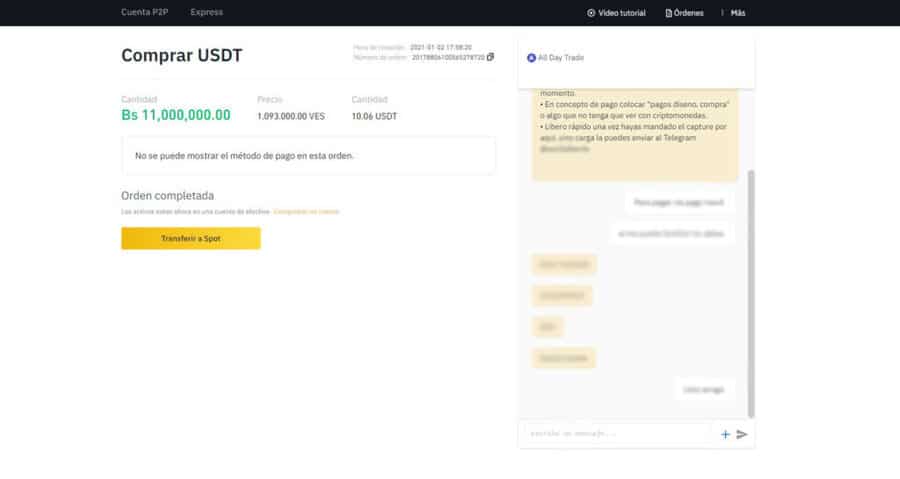900x479 pixels.
Task: Click the plus attachment icon in chat
Action: 725,434
